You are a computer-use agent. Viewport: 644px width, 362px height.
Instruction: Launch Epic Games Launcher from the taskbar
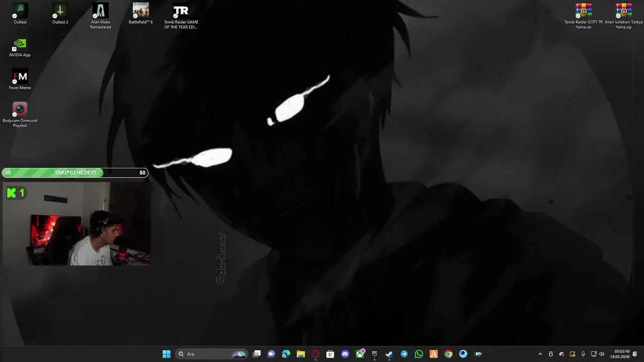(x=374, y=354)
